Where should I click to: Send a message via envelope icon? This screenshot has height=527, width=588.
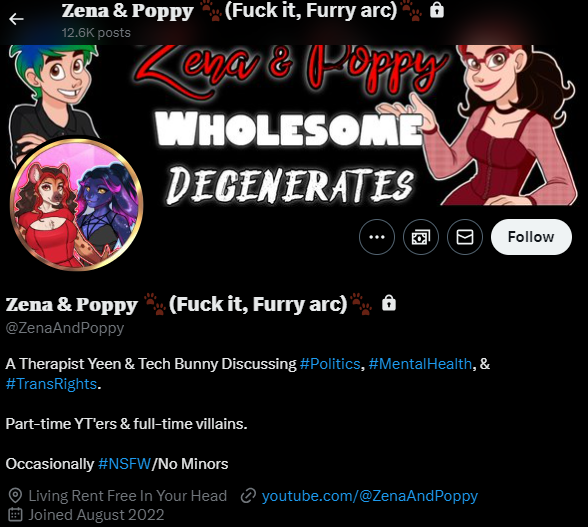point(465,237)
